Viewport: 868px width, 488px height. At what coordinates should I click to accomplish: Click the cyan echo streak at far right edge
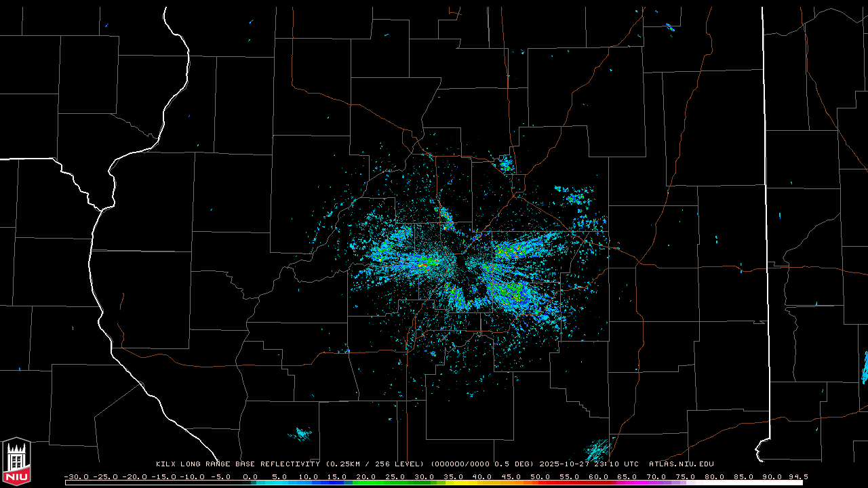click(x=865, y=368)
